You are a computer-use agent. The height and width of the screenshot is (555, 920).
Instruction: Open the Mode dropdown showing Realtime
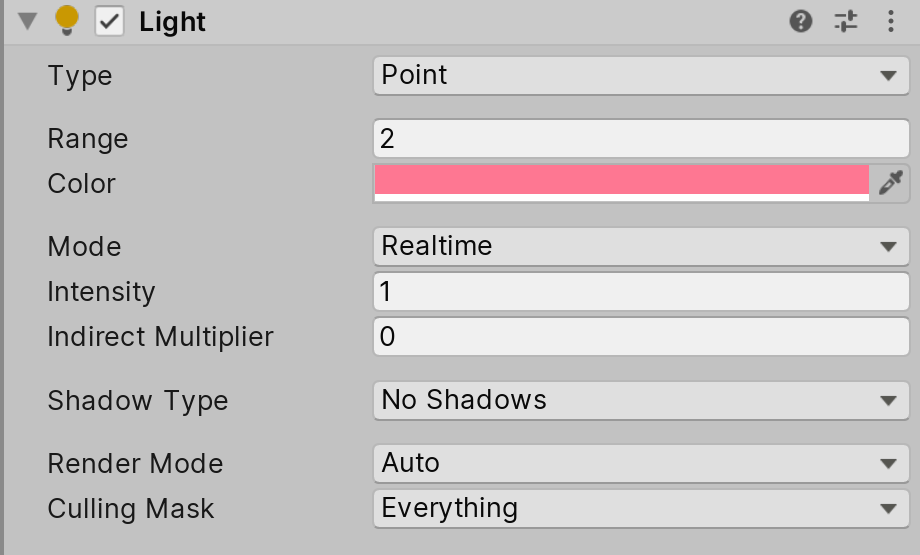641,246
